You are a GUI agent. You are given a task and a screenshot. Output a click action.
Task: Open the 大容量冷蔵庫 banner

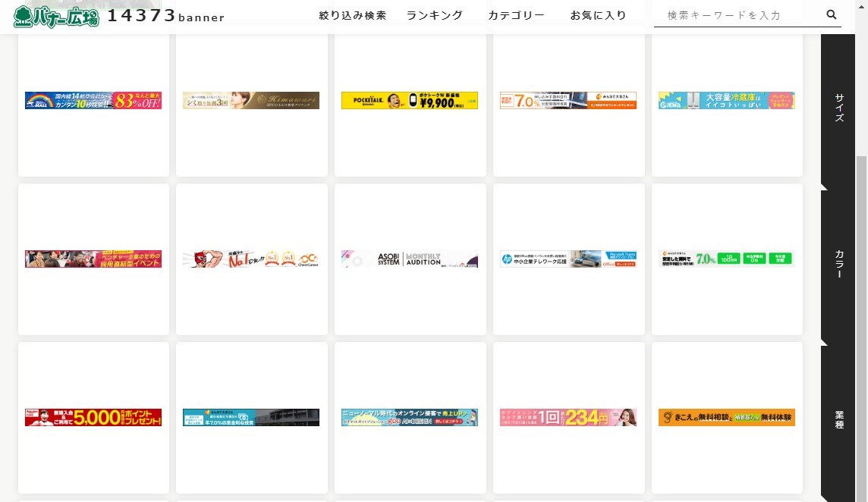(727, 100)
